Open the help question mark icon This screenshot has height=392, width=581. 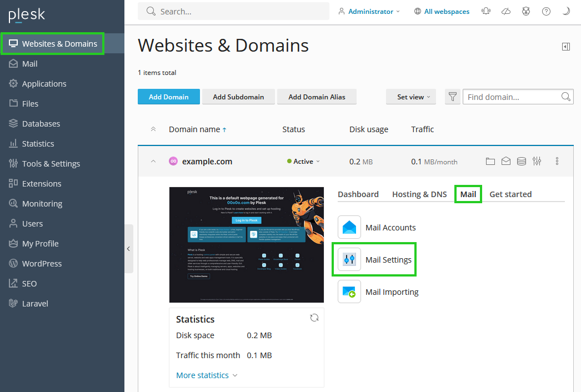tap(546, 11)
